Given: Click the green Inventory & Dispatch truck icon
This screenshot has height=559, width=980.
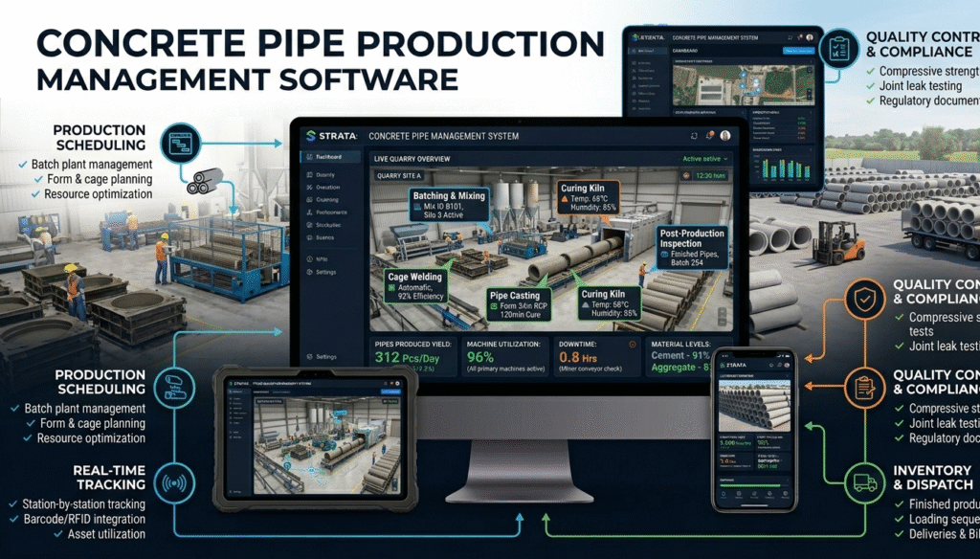Looking at the screenshot, I should point(865,482).
